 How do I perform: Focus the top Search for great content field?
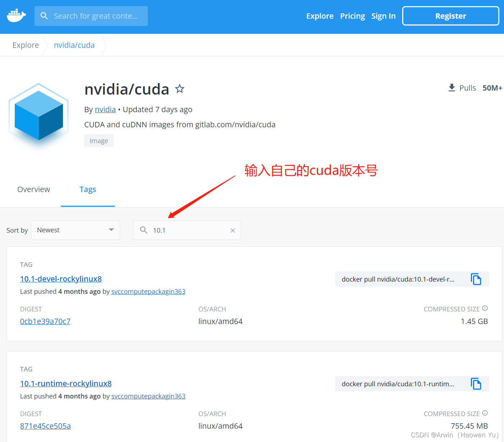(91, 16)
